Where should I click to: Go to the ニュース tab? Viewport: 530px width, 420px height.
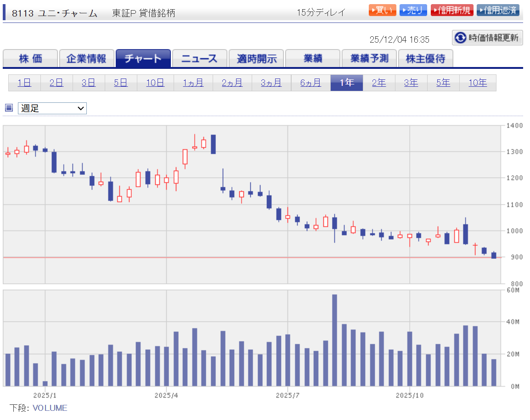tap(199, 59)
